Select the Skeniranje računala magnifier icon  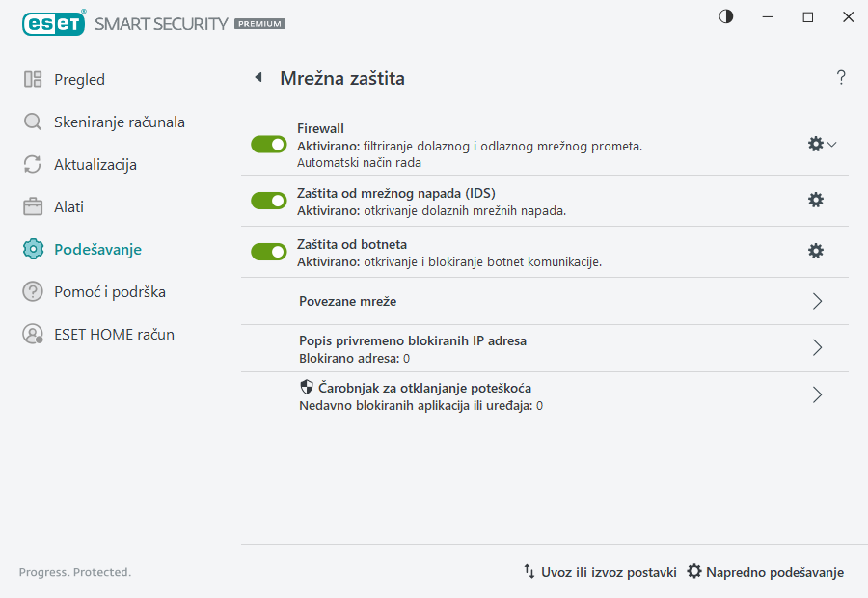[x=32, y=122]
